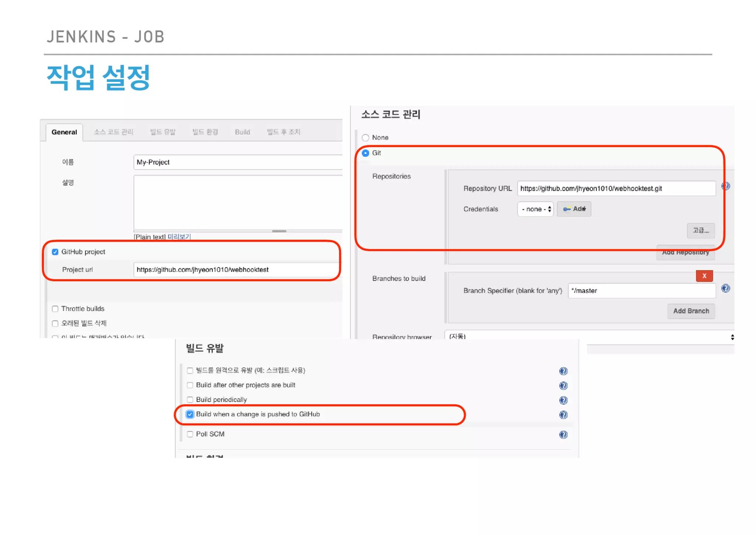Screen dimensions: 756x535
Task: Open help for remote build trigger option
Action: click(x=563, y=371)
